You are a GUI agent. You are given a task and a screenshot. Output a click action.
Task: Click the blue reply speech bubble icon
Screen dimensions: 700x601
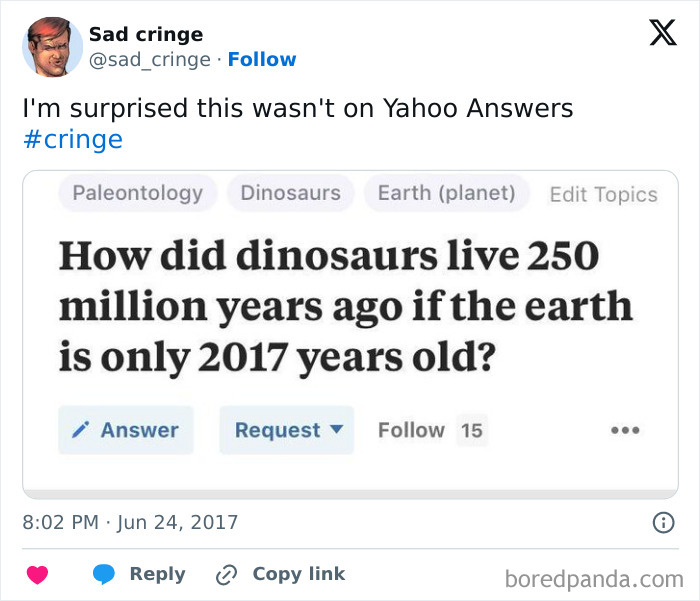coord(104,574)
